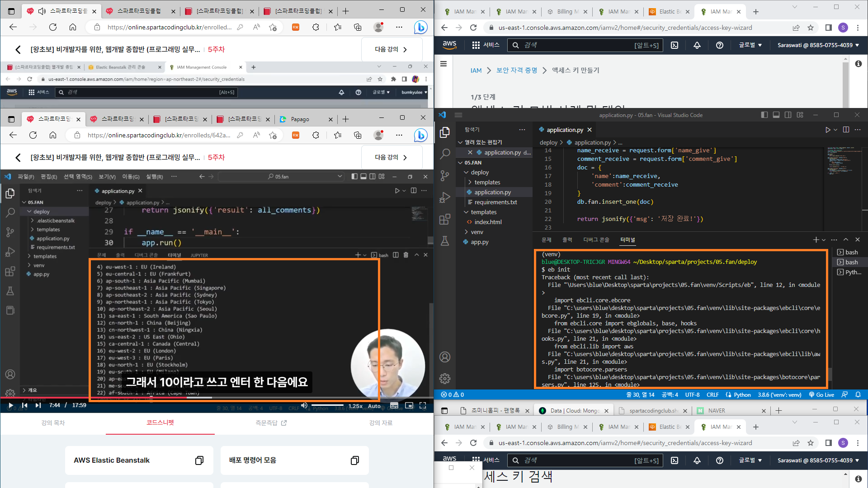The width and height of the screenshot is (868, 488).
Task: Adjust the video volume slider
Action: pyautogui.click(x=327, y=405)
